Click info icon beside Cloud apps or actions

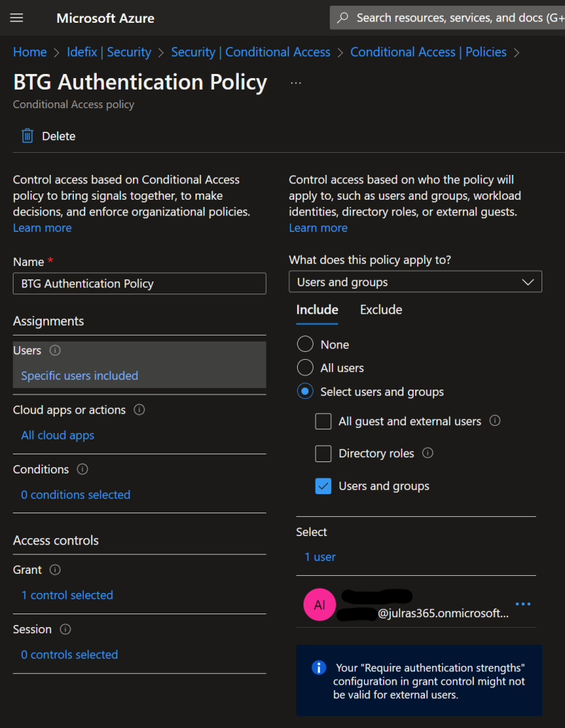pos(139,410)
